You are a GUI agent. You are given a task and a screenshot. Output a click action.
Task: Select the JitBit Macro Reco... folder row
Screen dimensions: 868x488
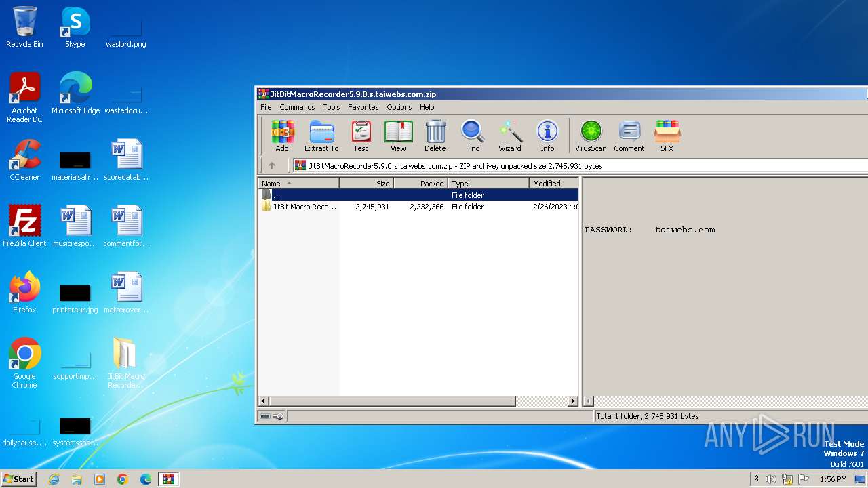[418, 207]
